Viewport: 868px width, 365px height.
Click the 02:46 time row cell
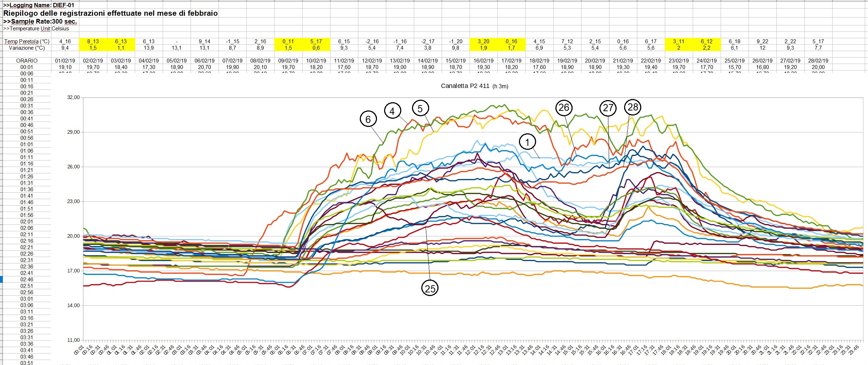(27, 280)
